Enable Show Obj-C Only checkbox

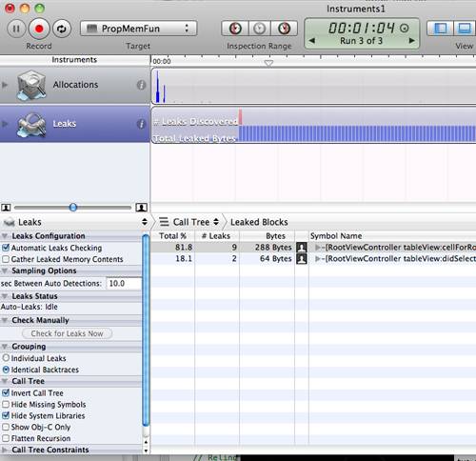[6, 427]
